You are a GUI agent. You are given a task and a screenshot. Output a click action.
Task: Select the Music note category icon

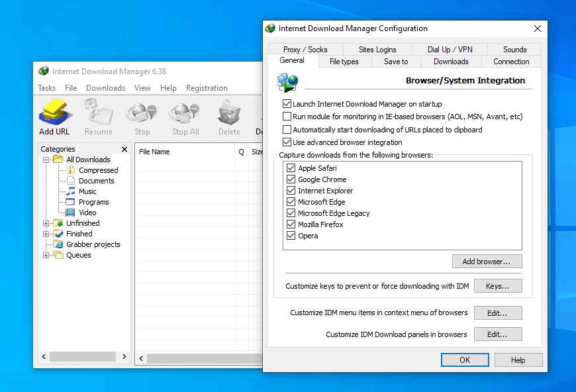[x=71, y=191]
